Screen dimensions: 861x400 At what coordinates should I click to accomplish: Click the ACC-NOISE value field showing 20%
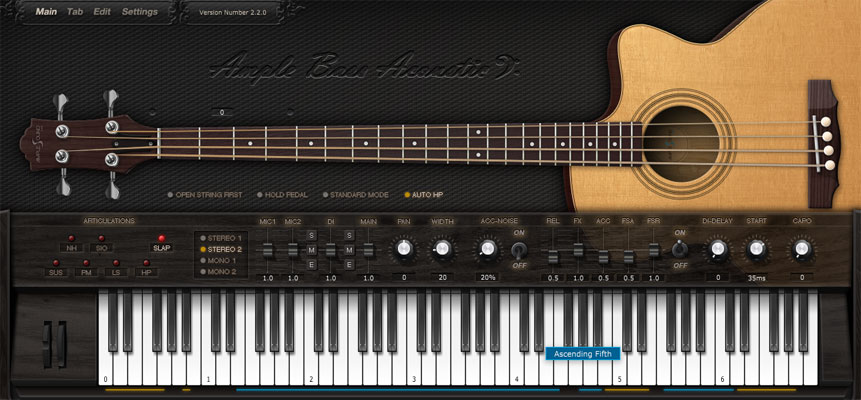coord(487,277)
